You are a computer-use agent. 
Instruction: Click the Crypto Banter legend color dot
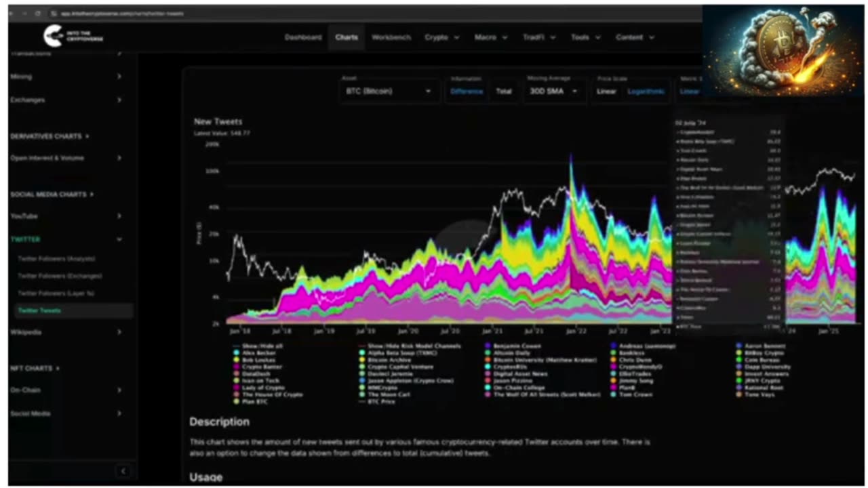(x=236, y=367)
